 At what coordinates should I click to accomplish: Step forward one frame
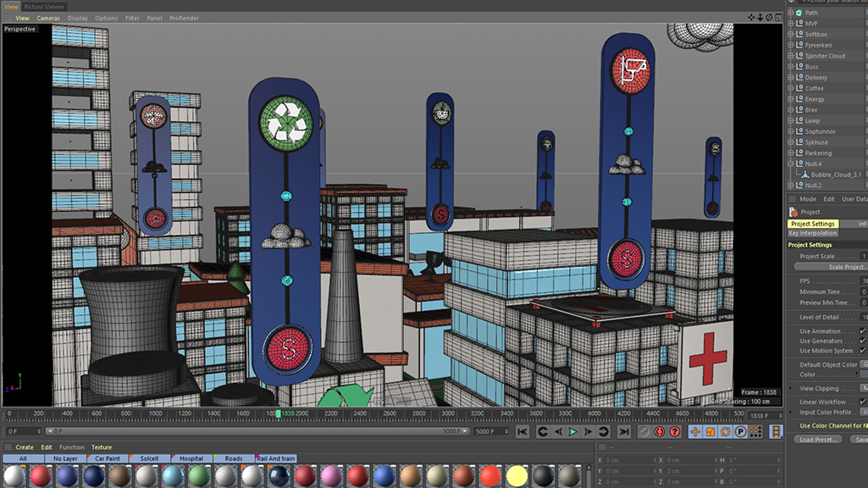588,431
